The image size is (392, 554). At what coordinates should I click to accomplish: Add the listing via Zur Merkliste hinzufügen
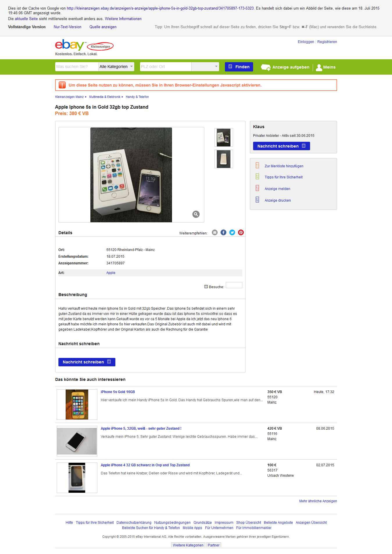click(x=284, y=166)
